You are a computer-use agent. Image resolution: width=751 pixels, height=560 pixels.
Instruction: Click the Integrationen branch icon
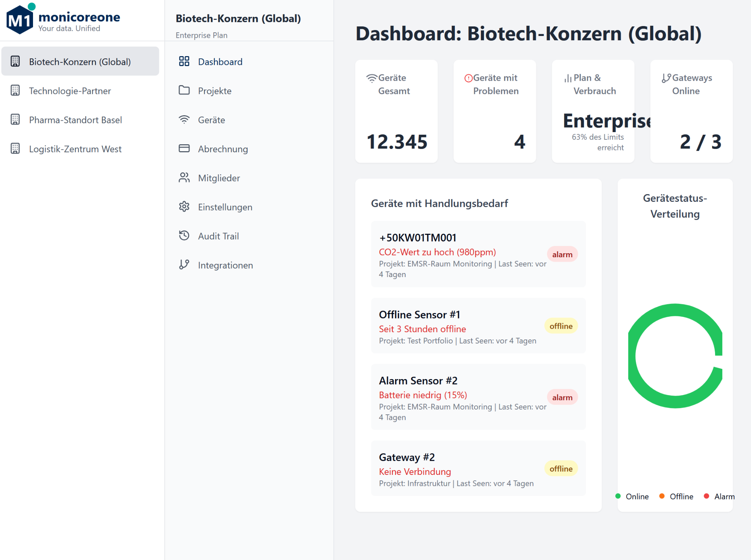coord(184,265)
